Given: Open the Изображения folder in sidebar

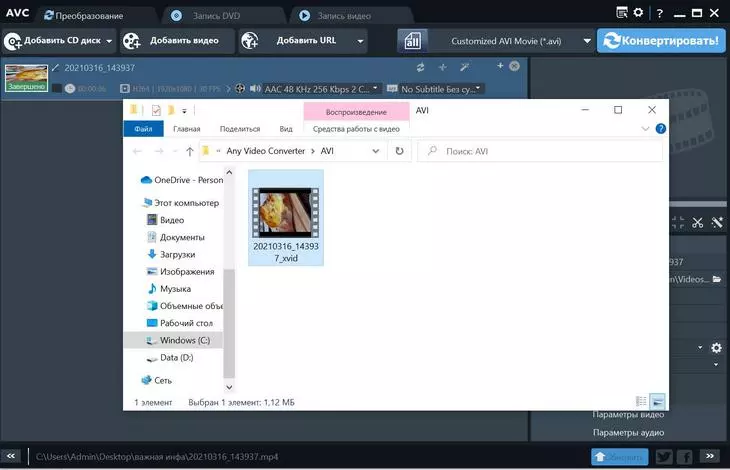Looking at the screenshot, I should [181, 272].
